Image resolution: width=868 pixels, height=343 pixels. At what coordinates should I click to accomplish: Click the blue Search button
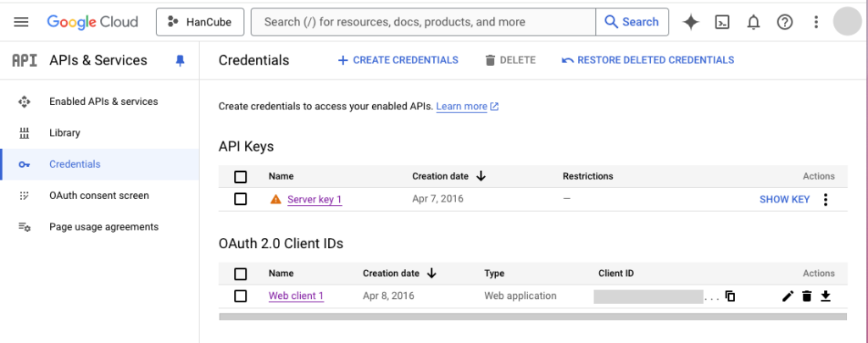(632, 22)
